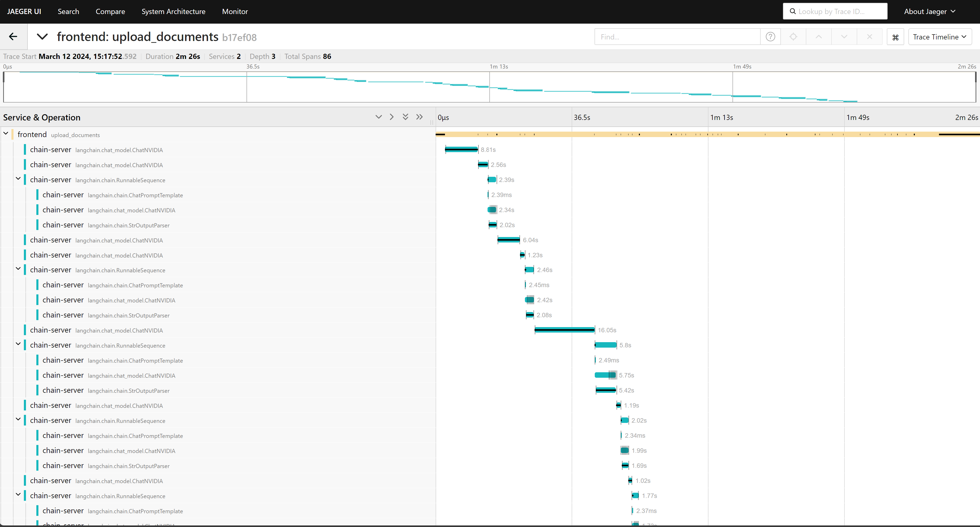Expand chain-server RunnableSequence third instance
The height and width of the screenshot is (527, 980).
[x=18, y=345]
